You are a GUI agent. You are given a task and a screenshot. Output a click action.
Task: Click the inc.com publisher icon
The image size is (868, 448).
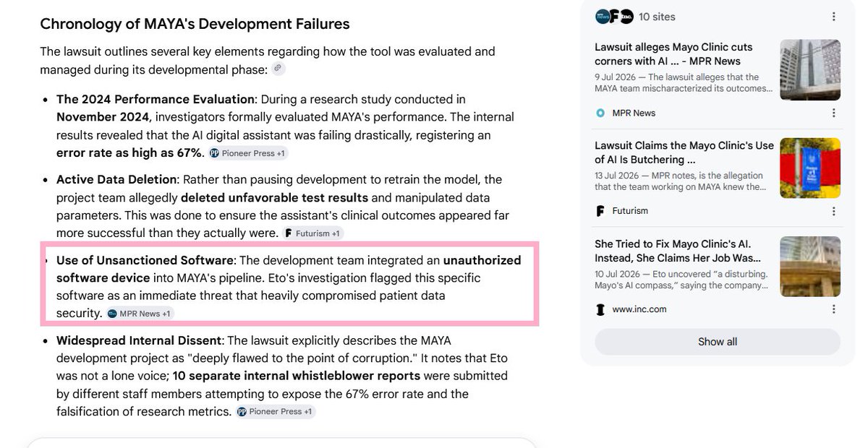tap(600, 309)
